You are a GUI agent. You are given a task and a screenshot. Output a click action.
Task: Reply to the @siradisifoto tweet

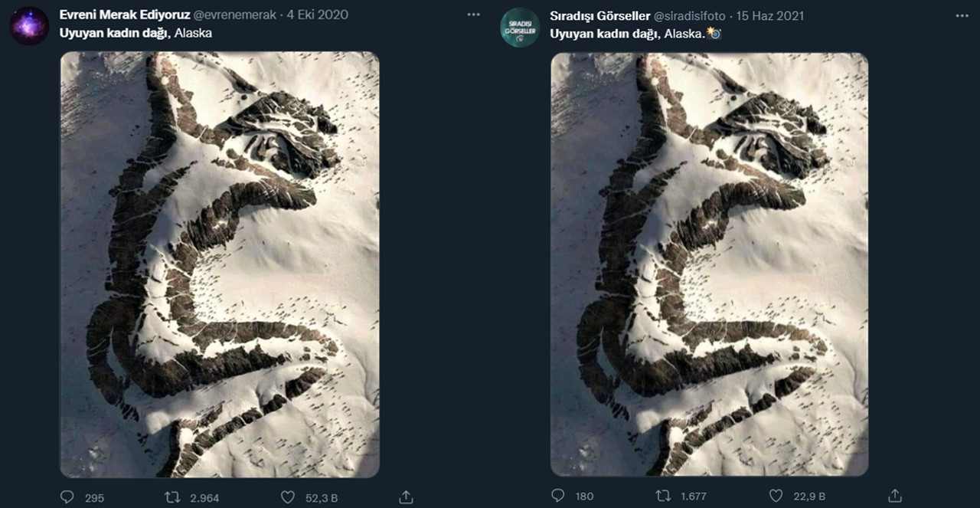coord(557,497)
